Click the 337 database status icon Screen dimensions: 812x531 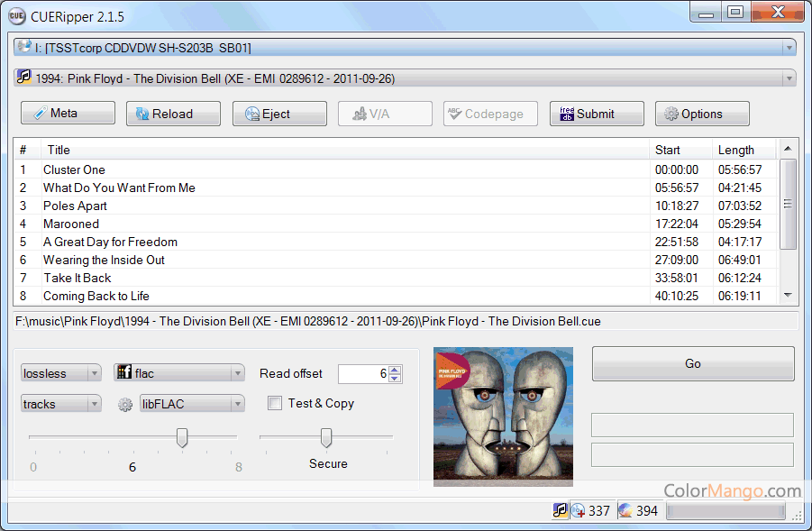click(579, 511)
